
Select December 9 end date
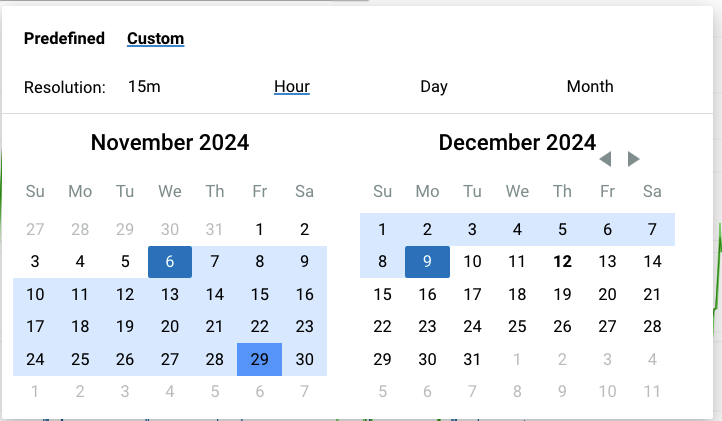click(x=427, y=262)
